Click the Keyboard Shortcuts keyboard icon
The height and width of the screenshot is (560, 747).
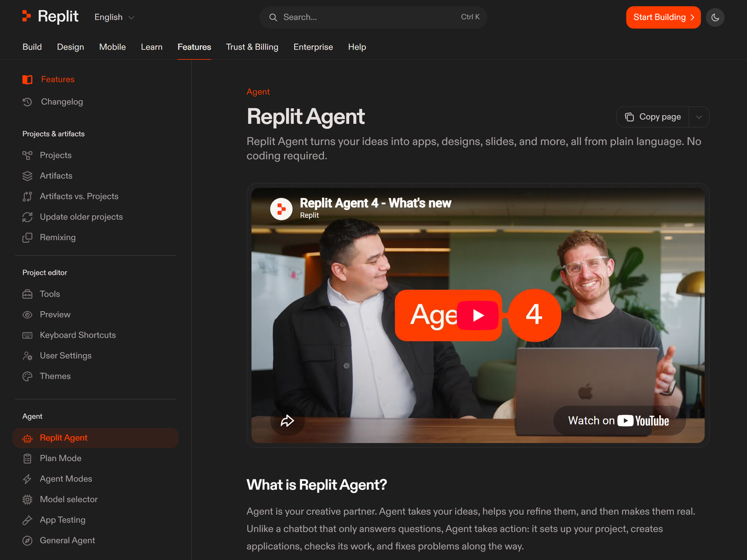(x=28, y=335)
